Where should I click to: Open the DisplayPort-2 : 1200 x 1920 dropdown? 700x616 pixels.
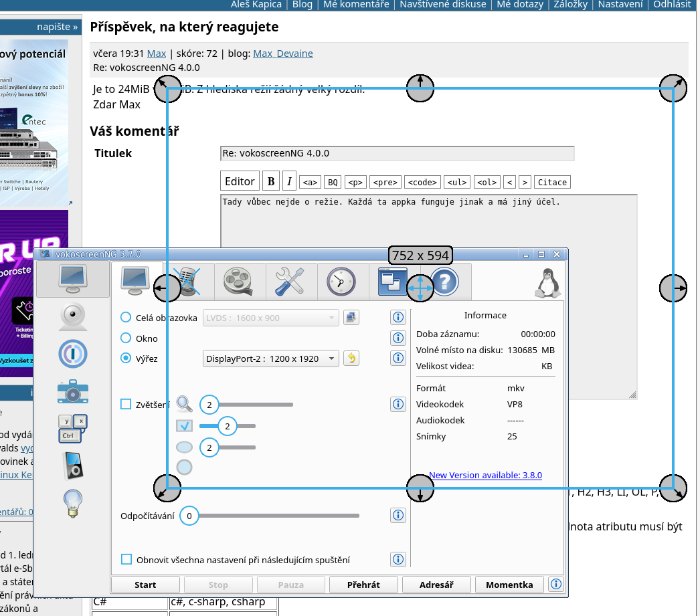(x=270, y=358)
